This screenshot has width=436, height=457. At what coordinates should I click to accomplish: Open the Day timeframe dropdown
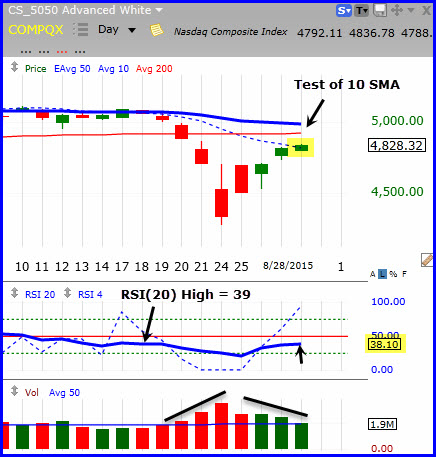(x=132, y=30)
